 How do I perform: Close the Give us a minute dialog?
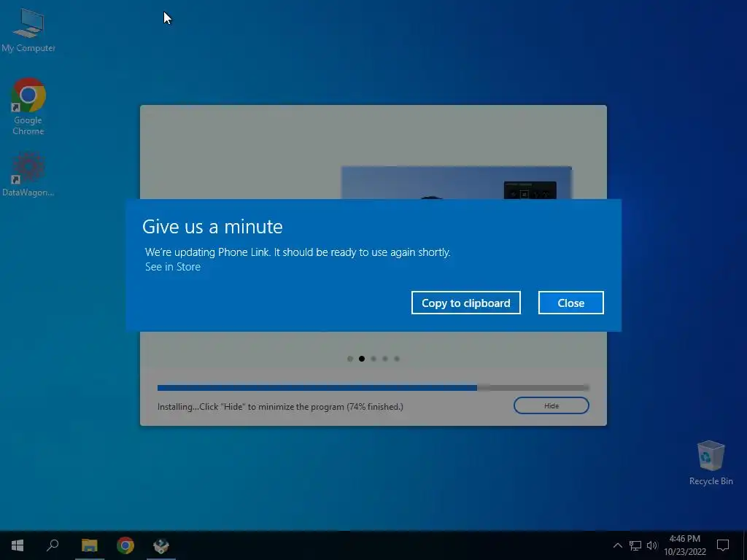point(570,303)
